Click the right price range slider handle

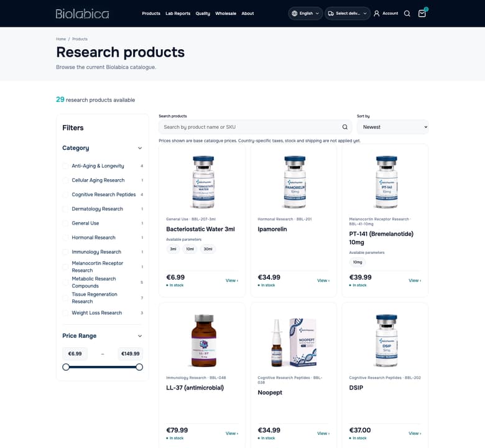(139, 367)
